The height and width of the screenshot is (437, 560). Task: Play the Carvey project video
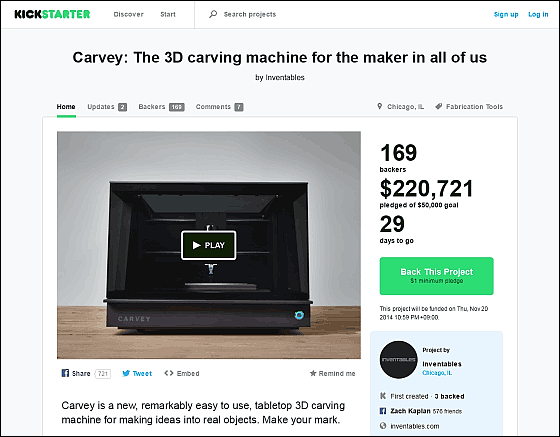pyautogui.click(x=209, y=245)
